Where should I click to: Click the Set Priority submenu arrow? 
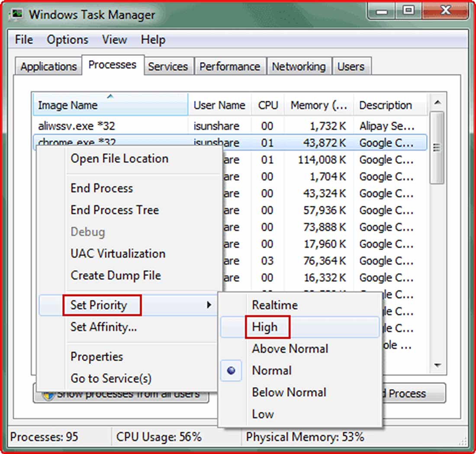(209, 305)
